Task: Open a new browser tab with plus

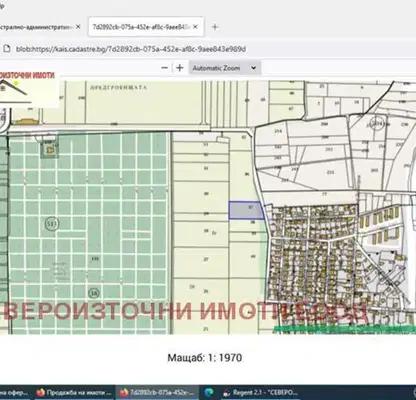Action: point(215,27)
